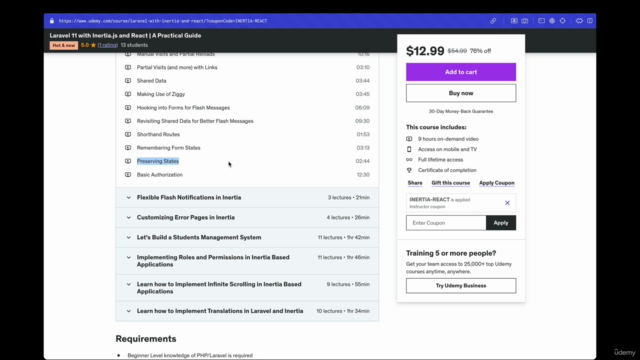Click 'Shared Data' lecture title
The width and height of the screenshot is (640, 360).
151,81
